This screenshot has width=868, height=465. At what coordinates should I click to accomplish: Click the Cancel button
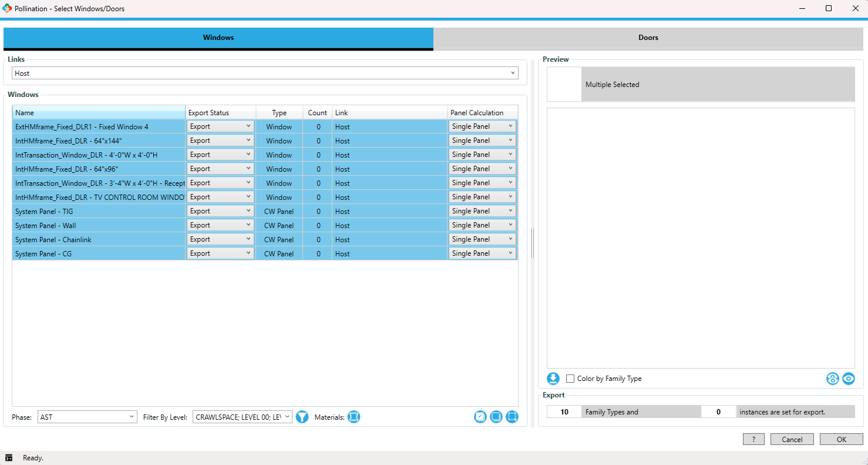tap(792, 439)
